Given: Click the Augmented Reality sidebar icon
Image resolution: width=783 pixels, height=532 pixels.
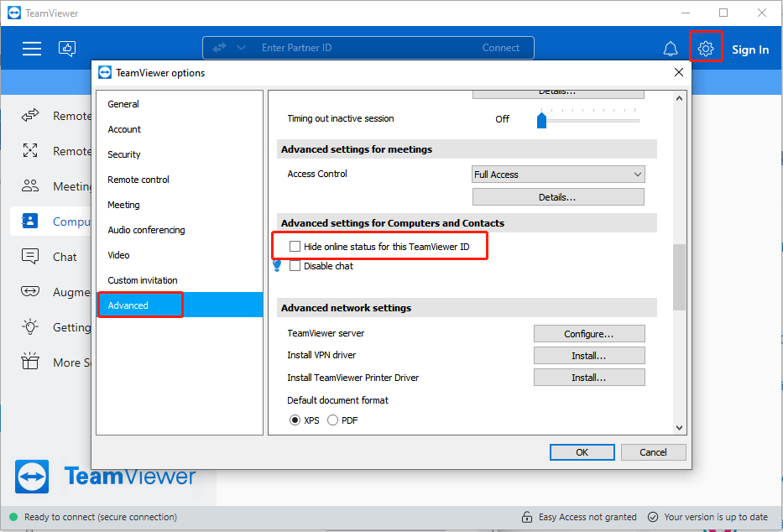Looking at the screenshot, I should click(30, 291).
